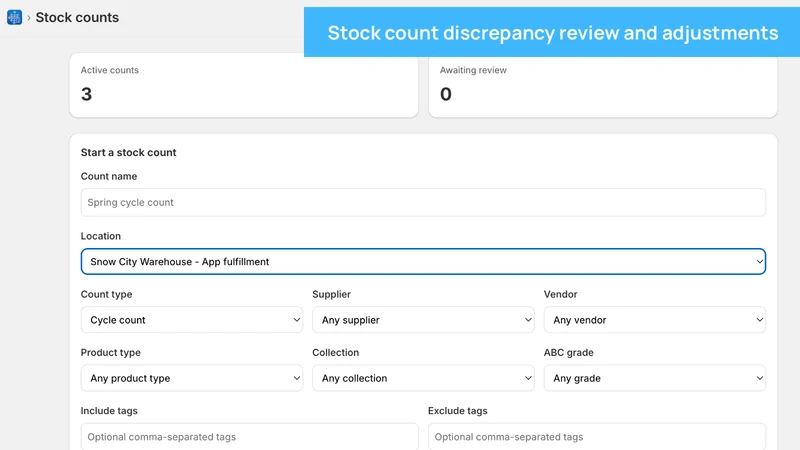
Task: Click the Exclude tags label
Action: 458,411
